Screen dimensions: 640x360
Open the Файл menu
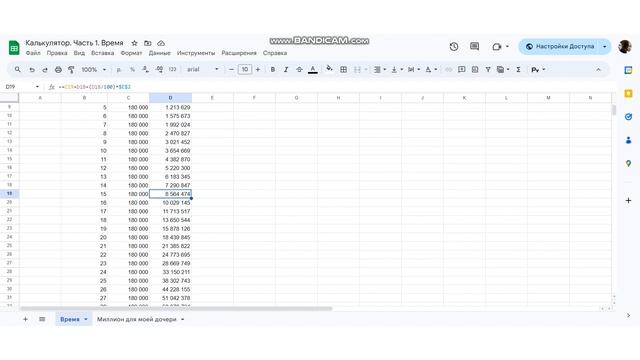33,53
